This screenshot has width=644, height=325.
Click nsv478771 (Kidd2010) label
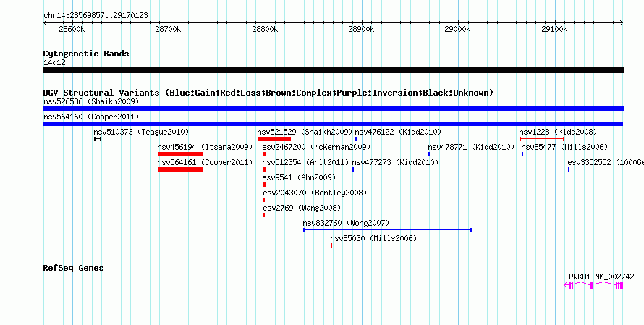click(x=471, y=147)
